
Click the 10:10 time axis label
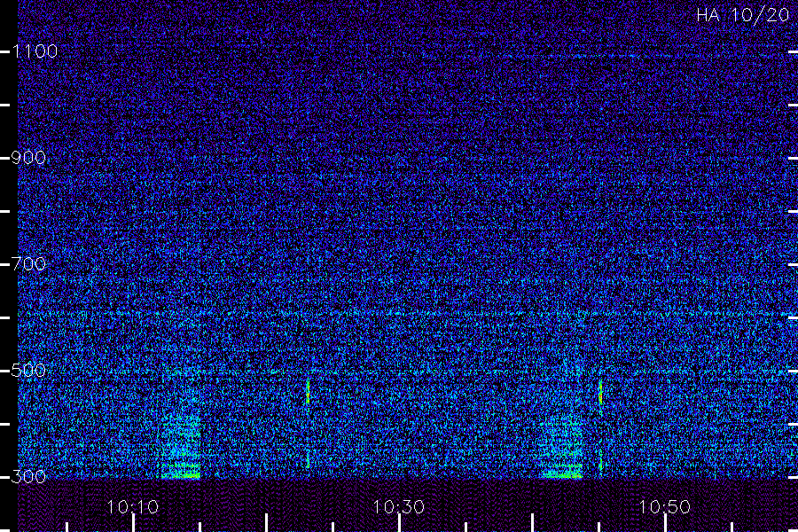(133, 507)
